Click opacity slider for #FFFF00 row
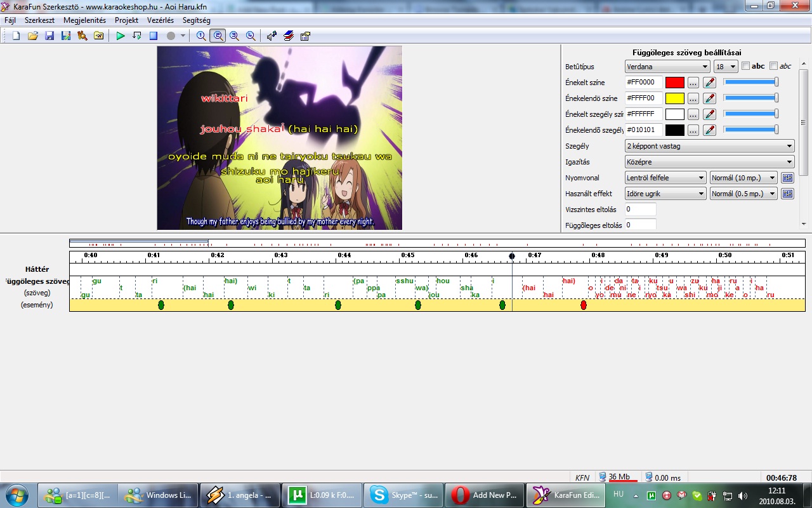Viewport: 812px width, 508px height. (x=751, y=98)
